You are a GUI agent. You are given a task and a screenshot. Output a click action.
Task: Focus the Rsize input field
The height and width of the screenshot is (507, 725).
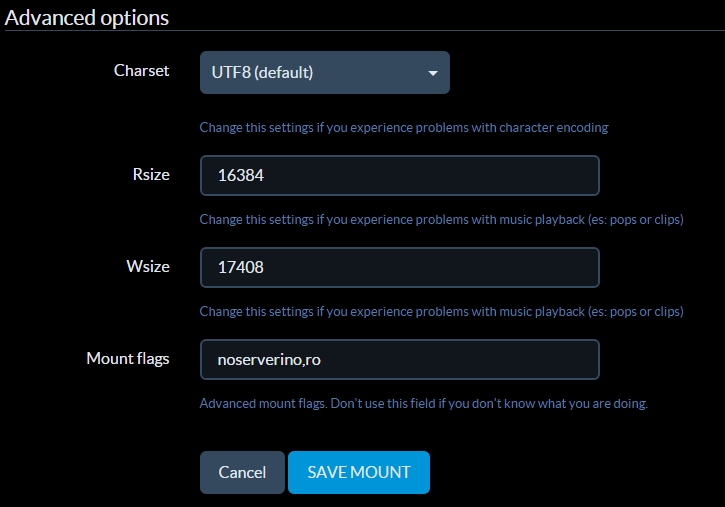pos(399,176)
